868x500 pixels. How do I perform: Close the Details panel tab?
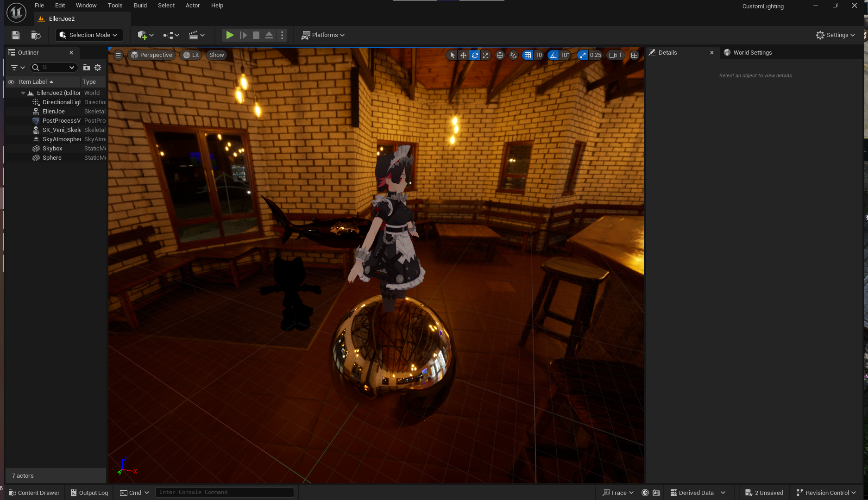pos(712,53)
